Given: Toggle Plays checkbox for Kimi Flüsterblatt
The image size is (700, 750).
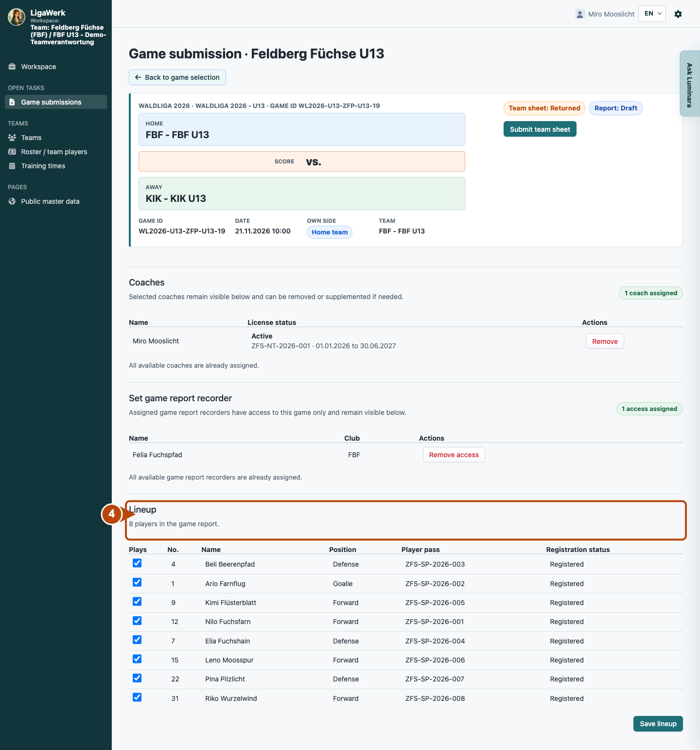Looking at the screenshot, I should point(137,602).
